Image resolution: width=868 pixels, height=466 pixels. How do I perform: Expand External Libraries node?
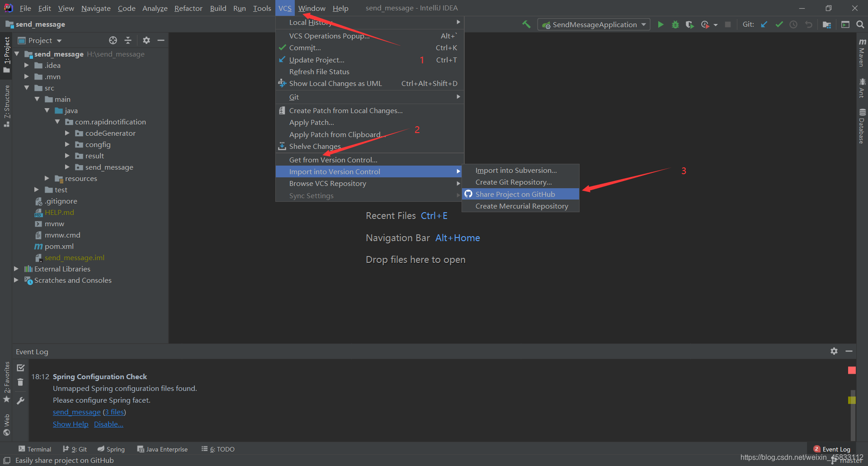16,269
